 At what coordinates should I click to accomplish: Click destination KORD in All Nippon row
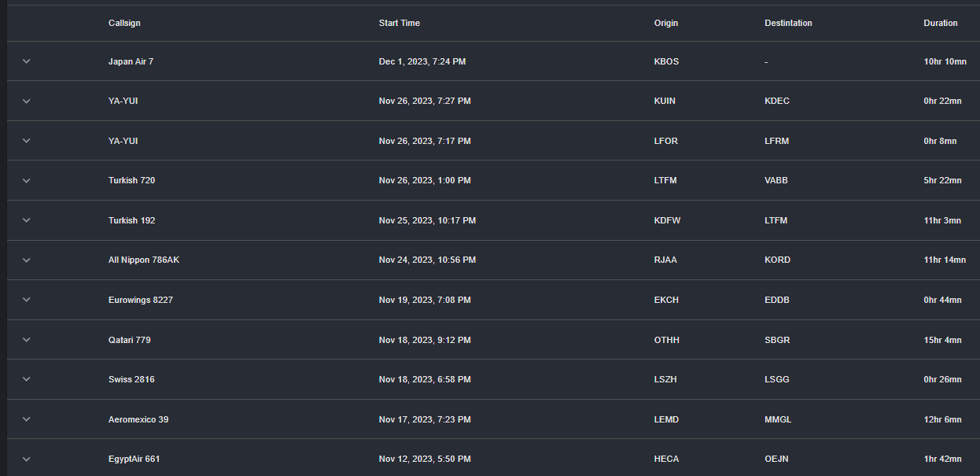(x=777, y=260)
